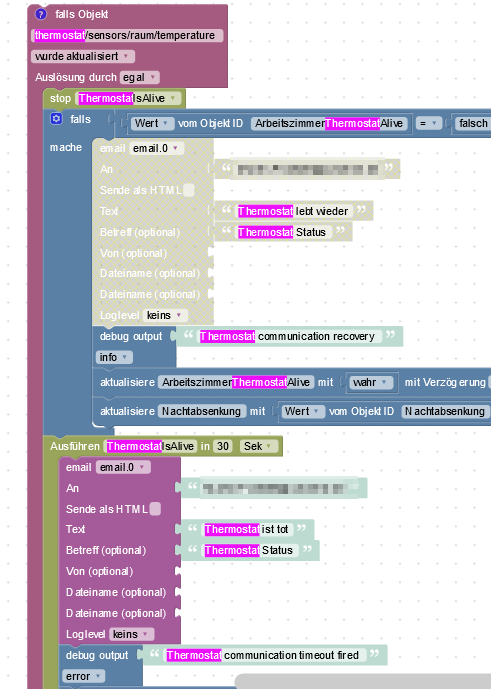This screenshot has height=689, width=491.
Task: Open the equals operator dropdown
Action: (429, 123)
